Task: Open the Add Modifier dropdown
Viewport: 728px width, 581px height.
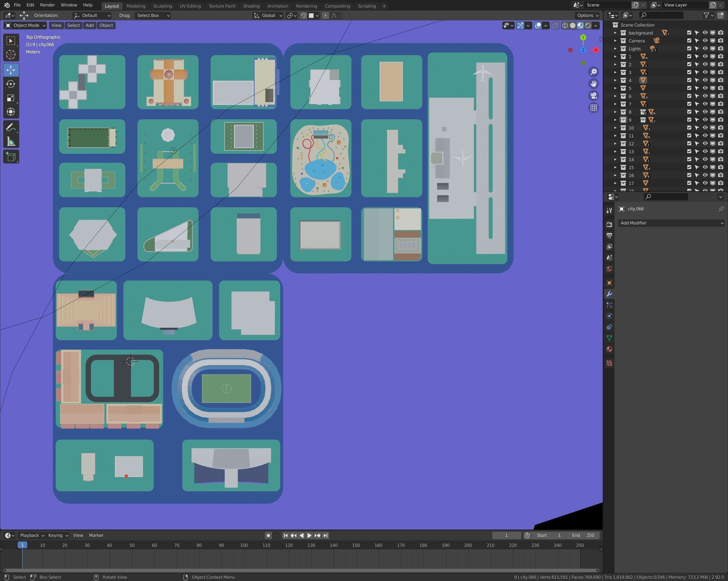Action: (x=671, y=223)
